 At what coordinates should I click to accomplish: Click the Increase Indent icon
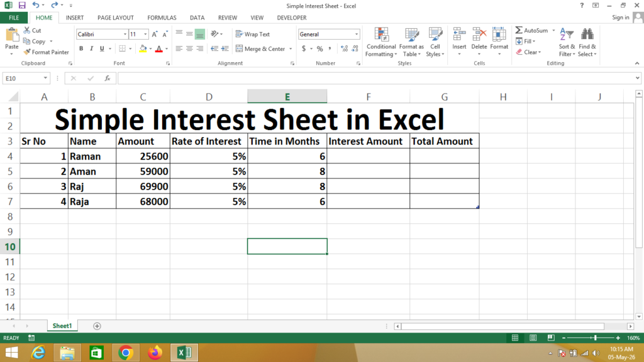(225, 48)
